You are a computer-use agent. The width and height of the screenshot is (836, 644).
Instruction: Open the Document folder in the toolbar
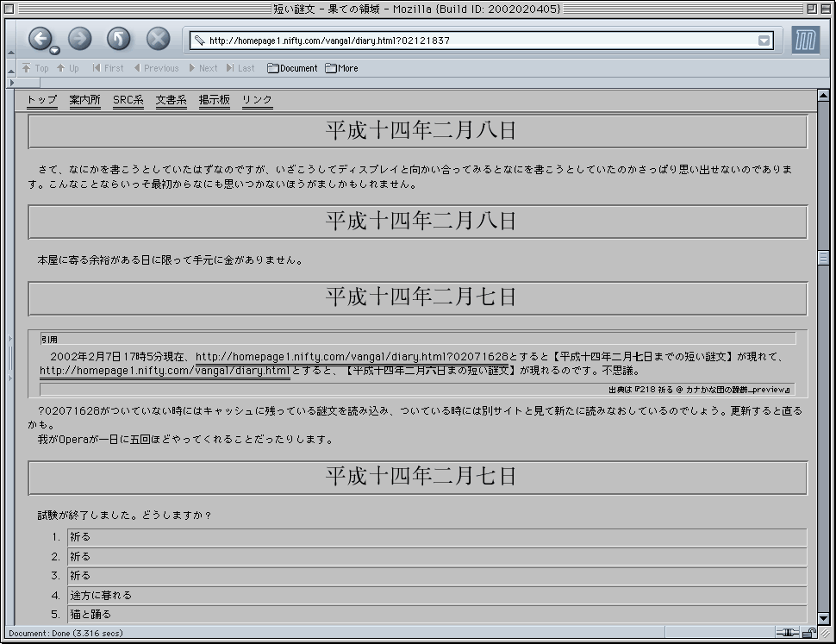coord(292,68)
